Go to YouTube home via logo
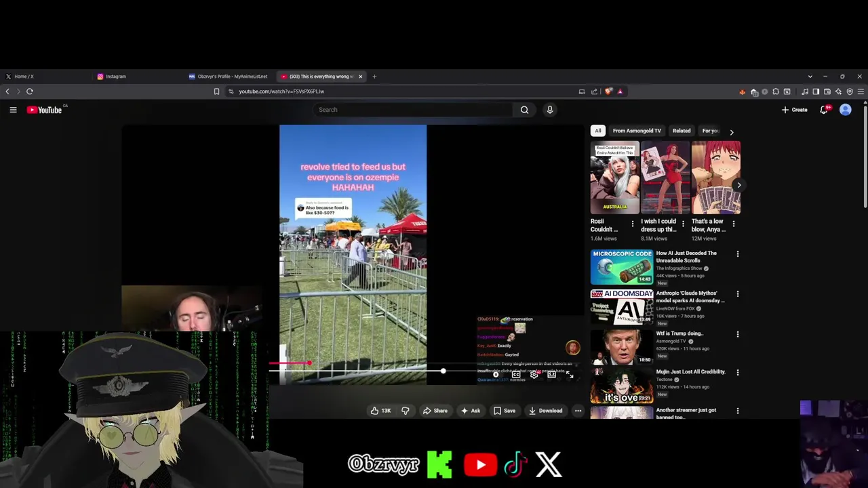 pyautogui.click(x=45, y=110)
